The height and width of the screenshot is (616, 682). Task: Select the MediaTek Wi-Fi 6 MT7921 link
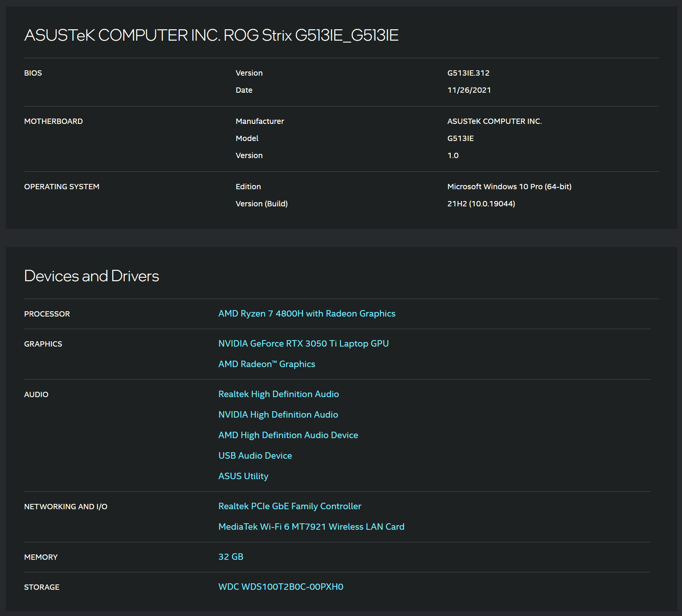(x=311, y=527)
